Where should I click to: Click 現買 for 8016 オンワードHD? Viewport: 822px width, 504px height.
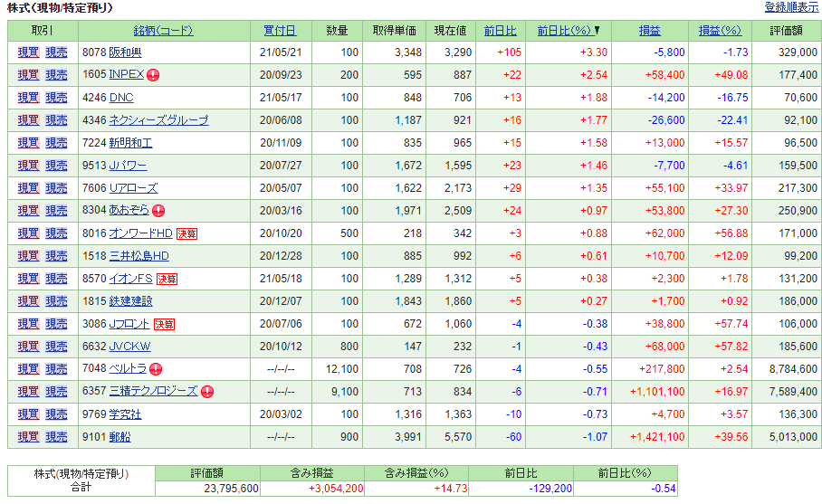click(x=28, y=233)
